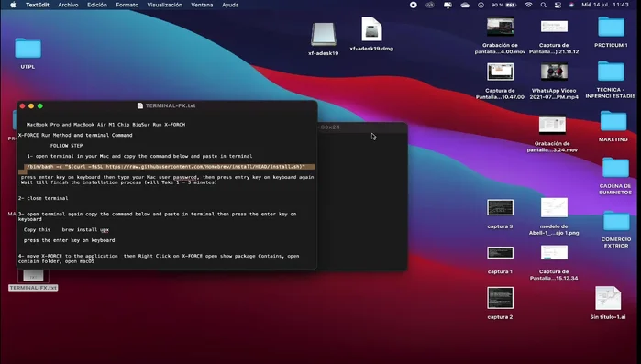Open the Control Center icon
Screen dimensions: 641x364
tap(558, 5)
